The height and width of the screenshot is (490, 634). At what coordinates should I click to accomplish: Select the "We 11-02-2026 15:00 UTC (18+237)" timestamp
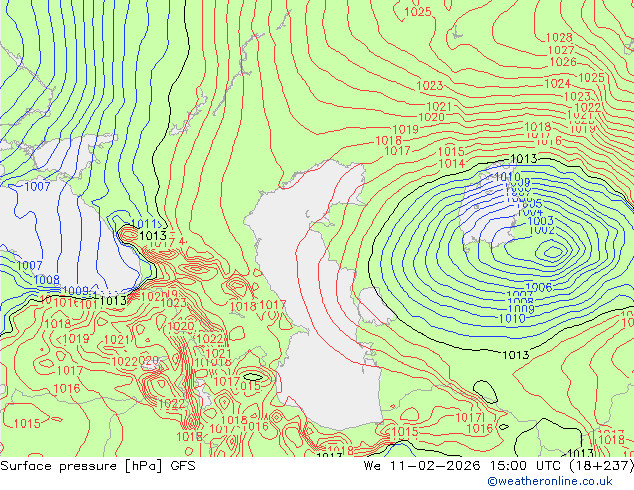pos(499,466)
